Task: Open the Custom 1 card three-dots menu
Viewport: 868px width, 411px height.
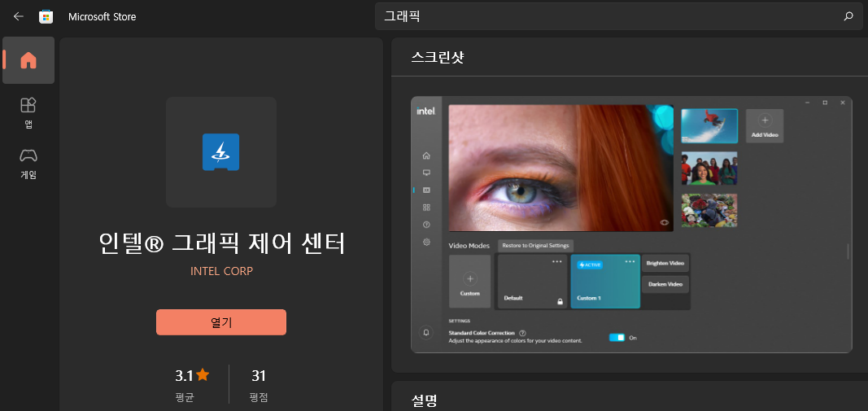Action: pos(630,261)
